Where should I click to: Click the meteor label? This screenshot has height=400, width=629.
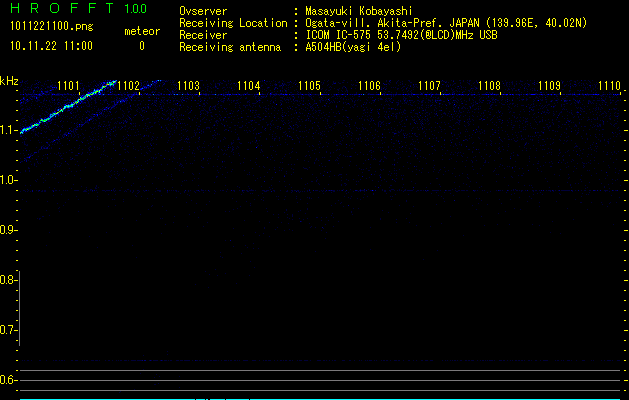(142, 31)
